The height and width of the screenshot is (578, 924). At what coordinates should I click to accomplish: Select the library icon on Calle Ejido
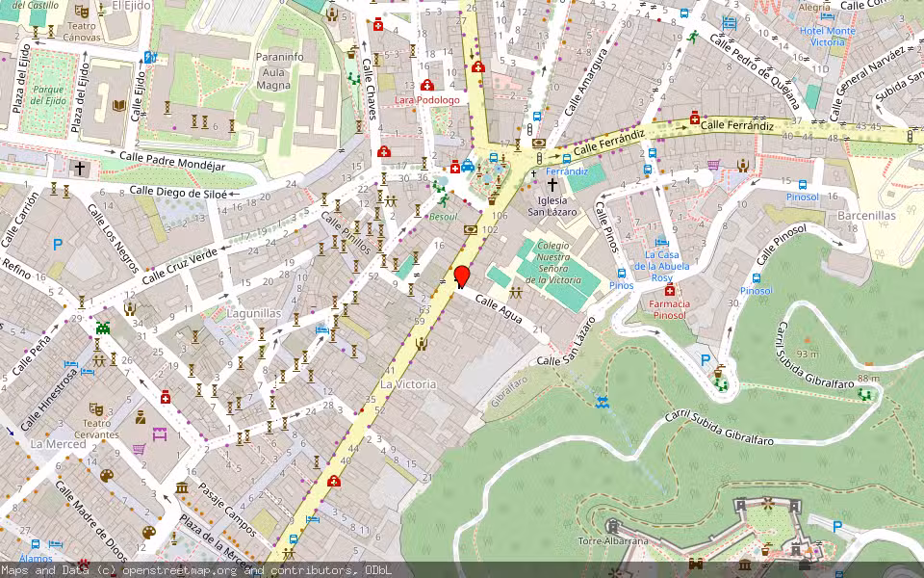118,106
